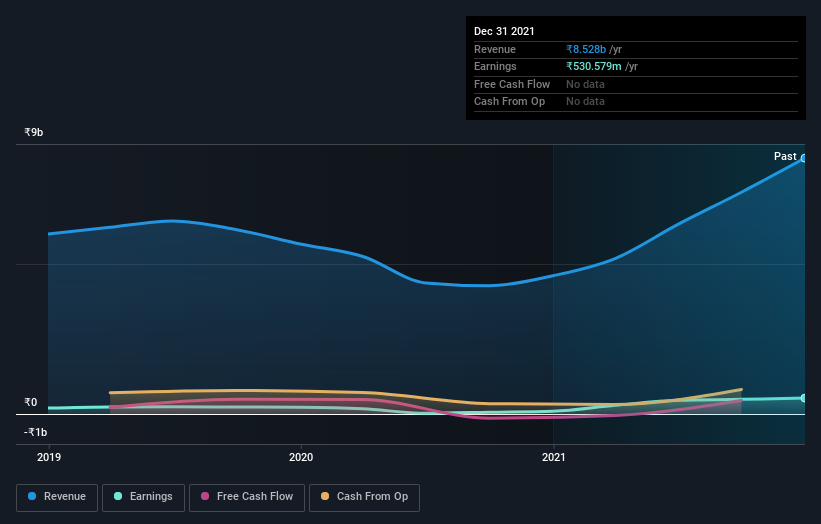Toggle the Earnings legend button
Viewport: 821px width, 524px height.
click(x=143, y=497)
